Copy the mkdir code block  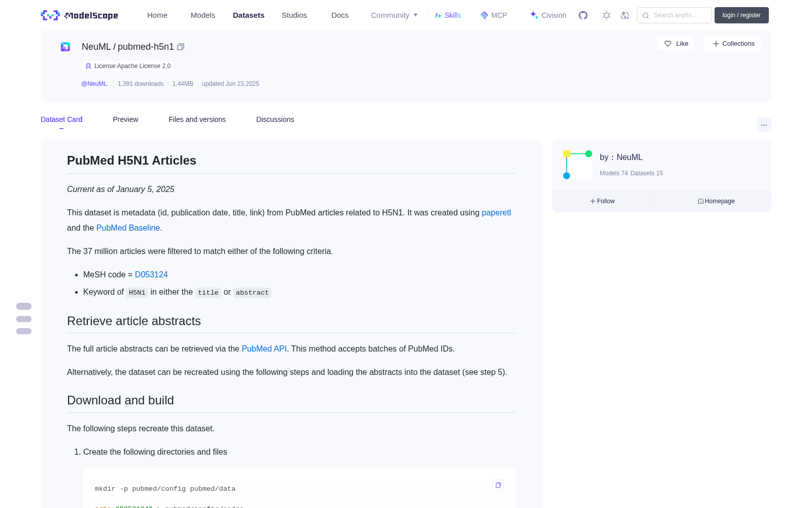(498, 485)
